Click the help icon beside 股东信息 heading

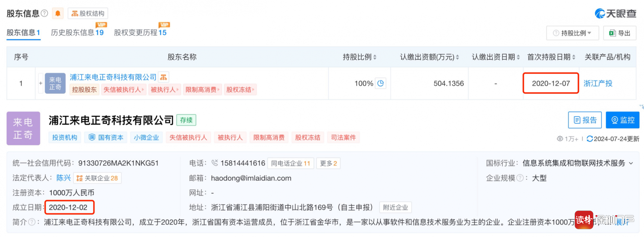(x=44, y=13)
